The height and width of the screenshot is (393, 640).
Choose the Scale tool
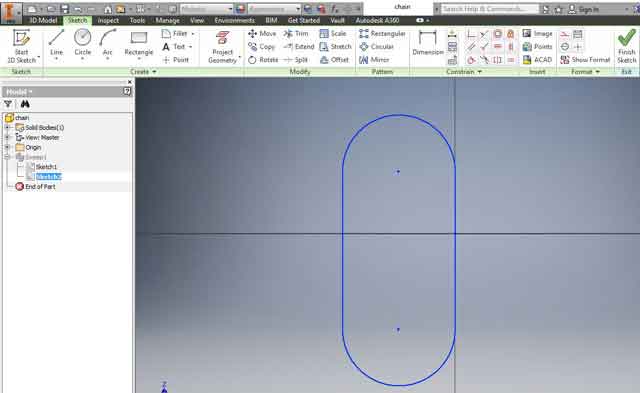pyautogui.click(x=333, y=33)
